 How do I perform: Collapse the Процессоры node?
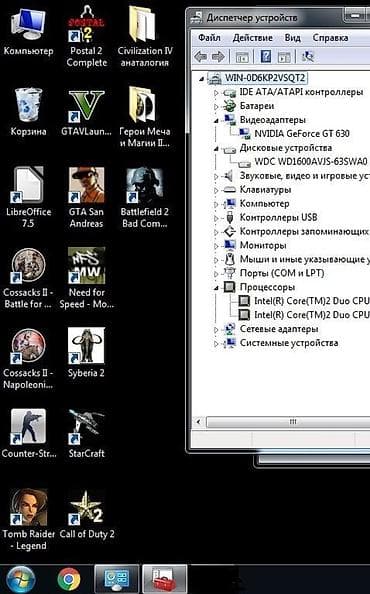point(216,288)
